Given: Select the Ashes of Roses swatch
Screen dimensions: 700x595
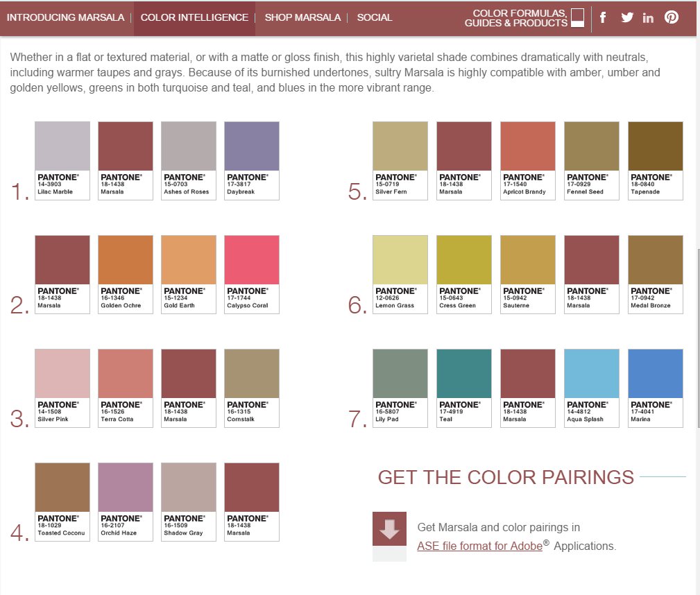Looking at the screenshot, I should click(x=189, y=161).
